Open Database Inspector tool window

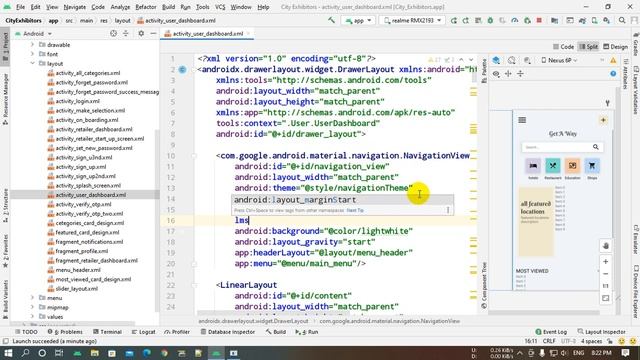(228, 332)
